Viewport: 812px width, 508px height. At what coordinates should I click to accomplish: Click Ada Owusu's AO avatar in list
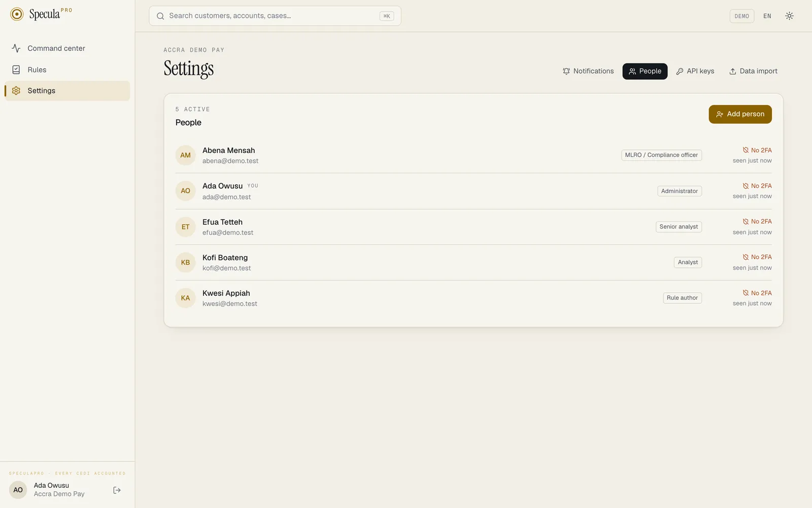(185, 191)
